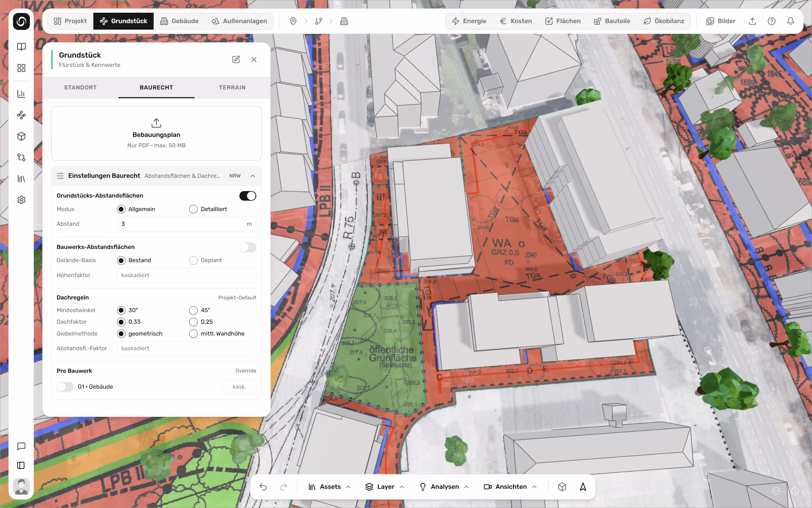Select the 3D cube icon in sidebar
The image size is (812, 508).
[21, 136]
